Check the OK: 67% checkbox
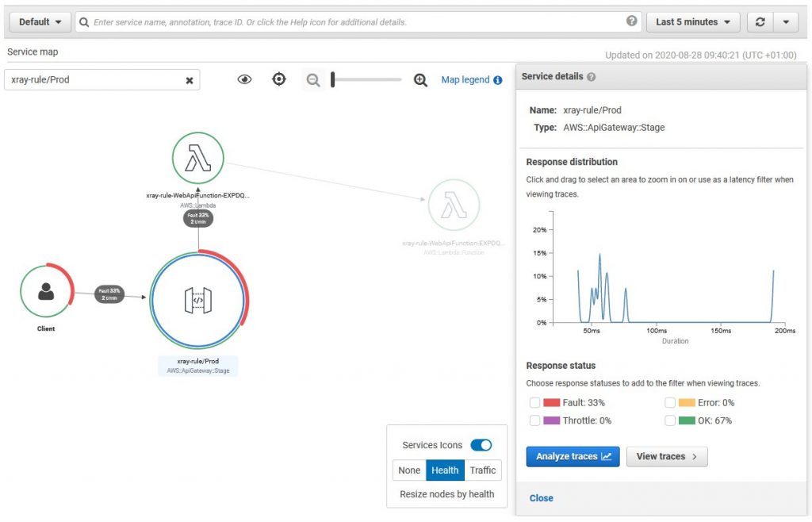The width and height of the screenshot is (812, 522). pyautogui.click(x=669, y=420)
